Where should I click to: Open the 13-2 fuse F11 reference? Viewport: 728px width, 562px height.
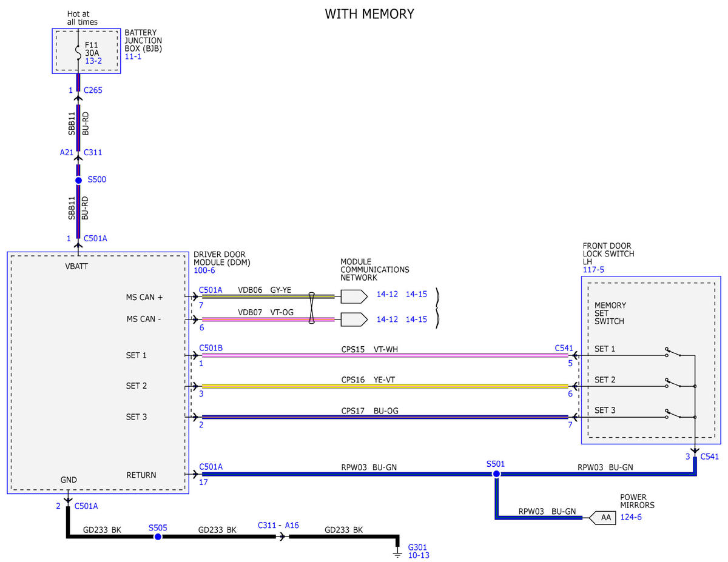(x=93, y=61)
